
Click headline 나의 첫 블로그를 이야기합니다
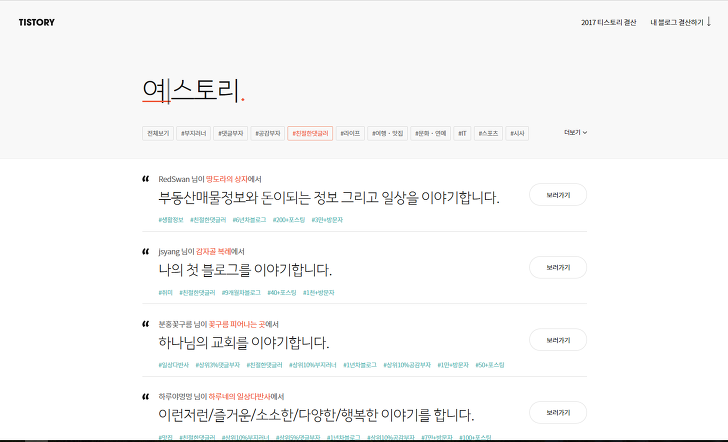coord(245,270)
